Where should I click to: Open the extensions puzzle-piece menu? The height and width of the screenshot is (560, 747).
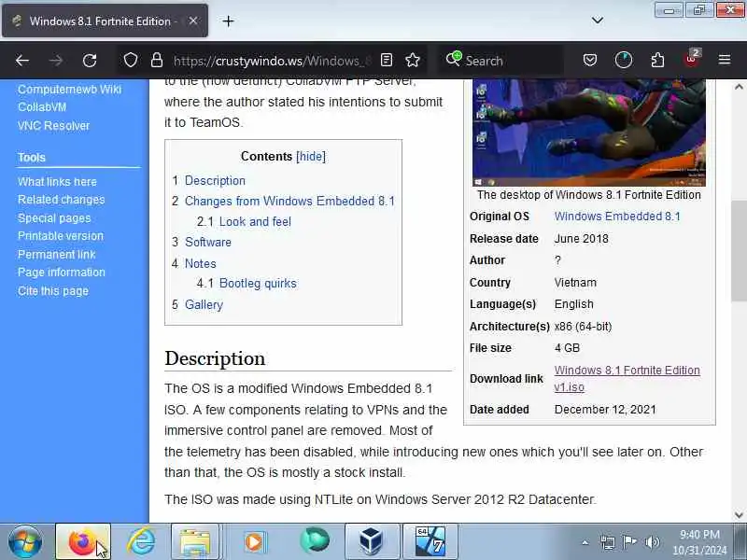657,60
